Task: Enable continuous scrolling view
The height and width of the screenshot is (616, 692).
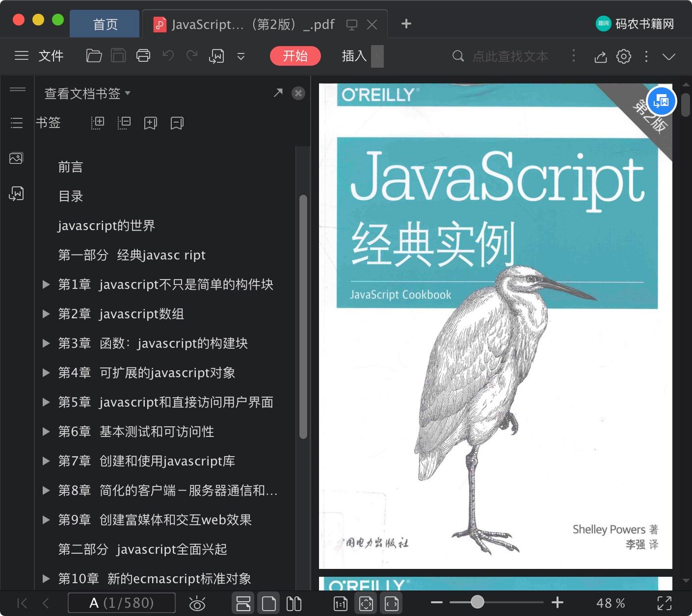Action: click(x=243, y=603)
